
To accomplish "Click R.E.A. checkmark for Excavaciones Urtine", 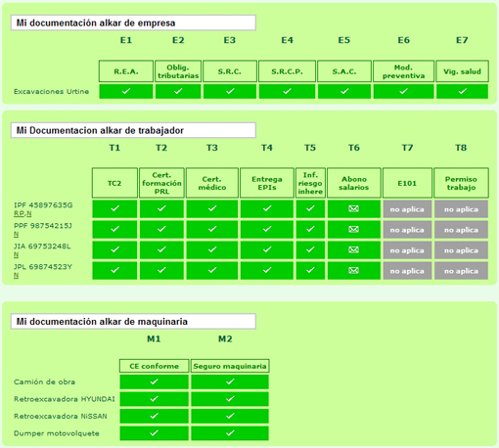I will (126, 91).
